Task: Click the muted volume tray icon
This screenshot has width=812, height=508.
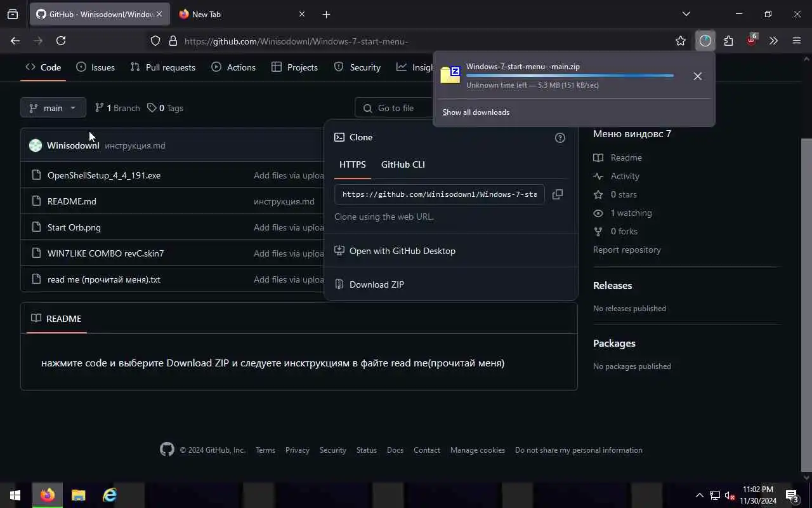Action: (x=730, y=495)
